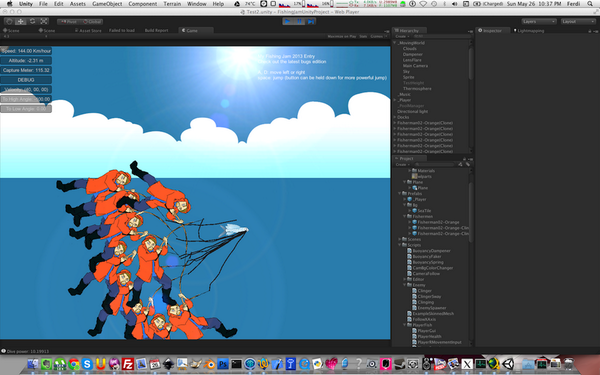Expand the _Player hierarchy item
600x375 pixels.
tap(395, 100)
